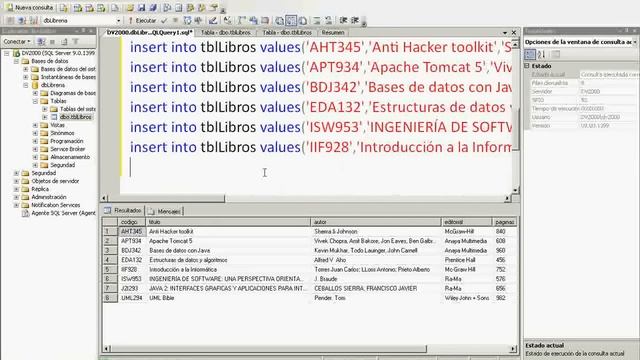Open the Analysis Services XMLA query icon
Image resolution: width=640 pixels, height=360 pixels.
[101, 7]
